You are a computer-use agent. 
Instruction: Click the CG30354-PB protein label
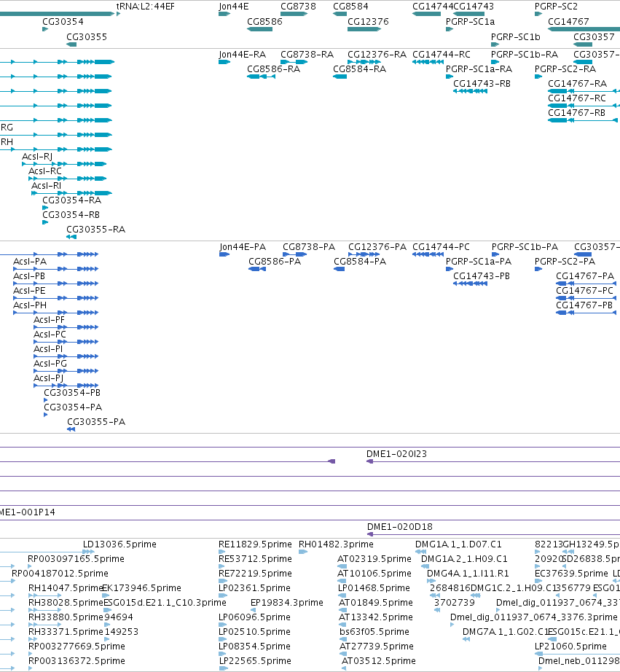[x=72, y=393]
